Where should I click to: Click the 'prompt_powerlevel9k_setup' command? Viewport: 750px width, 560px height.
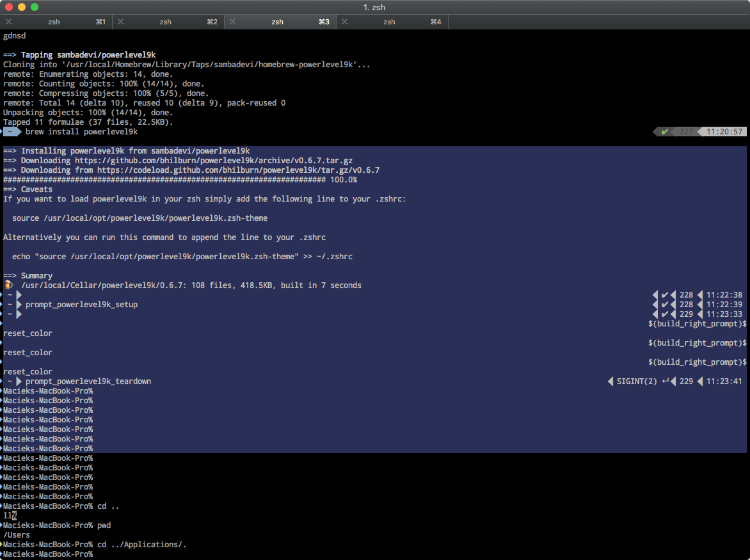coord(81,305)
